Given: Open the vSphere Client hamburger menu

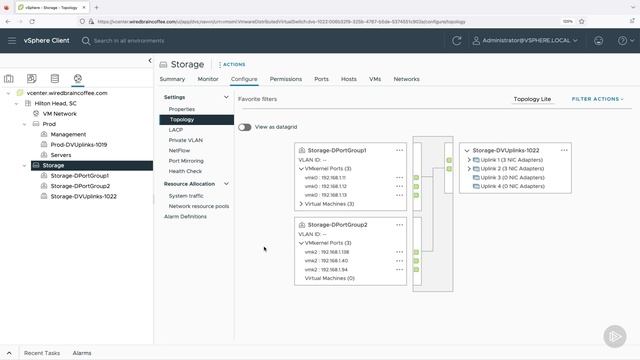Looking at the screenshot, I should 12,40.
